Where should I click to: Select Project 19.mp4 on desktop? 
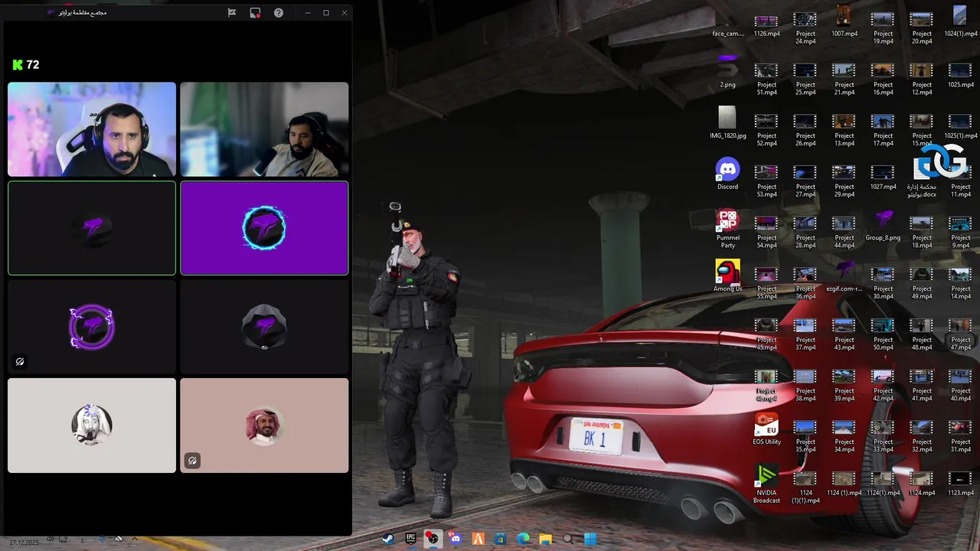[883, 28]
